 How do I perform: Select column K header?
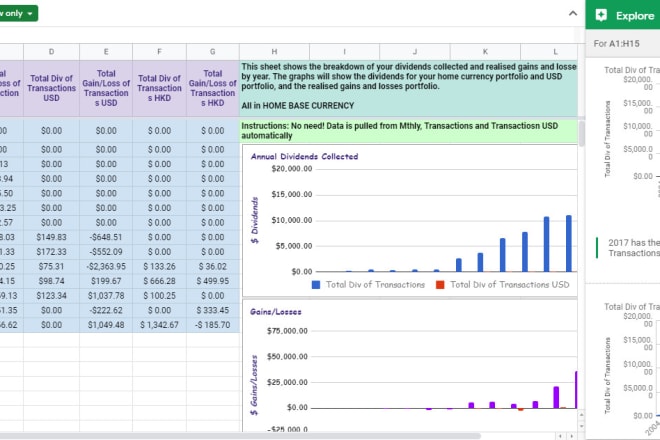(485, 51)
